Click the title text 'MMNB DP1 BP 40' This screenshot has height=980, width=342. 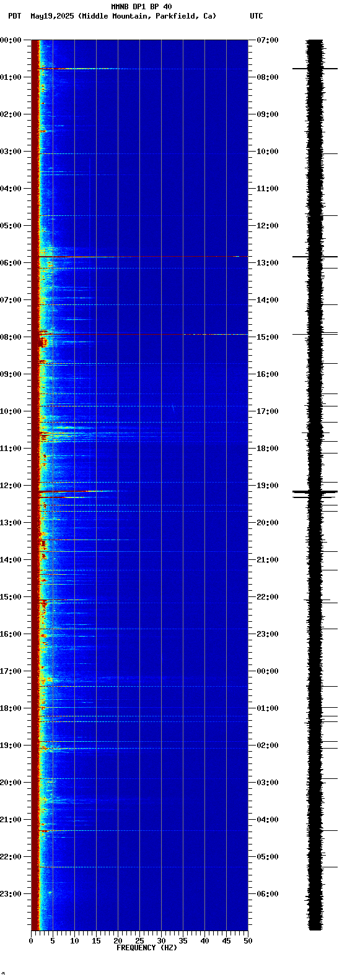[x=141, y=7]
